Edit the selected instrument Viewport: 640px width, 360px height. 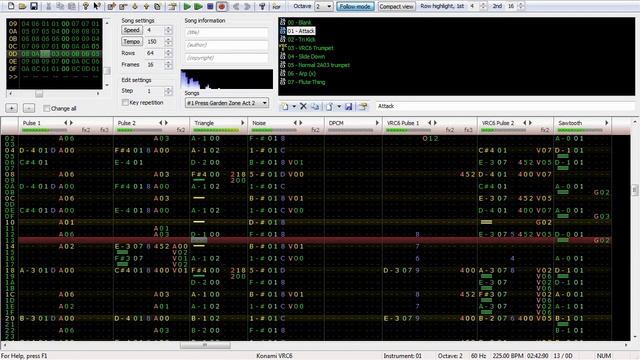point(363,107)
